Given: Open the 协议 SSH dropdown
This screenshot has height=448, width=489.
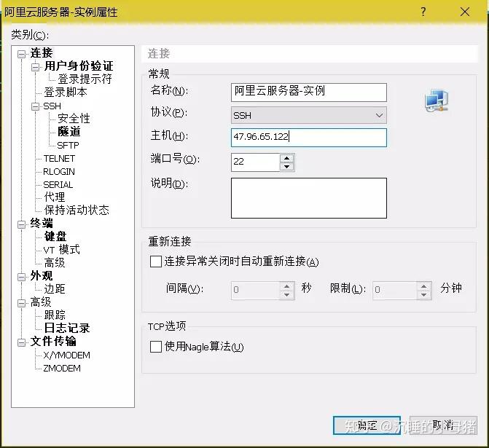Looking at the screenshot, I should pos(309,115).
